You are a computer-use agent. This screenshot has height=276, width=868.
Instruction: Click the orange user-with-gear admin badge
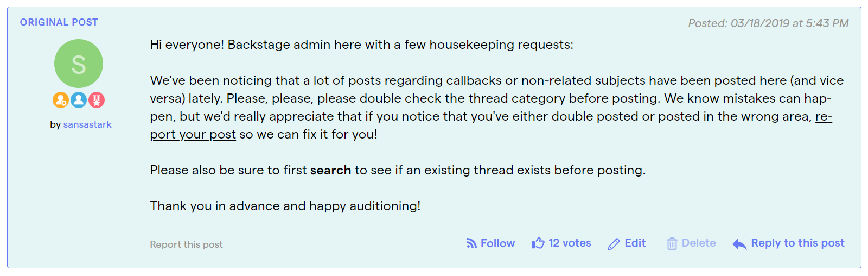pyautogui.click(x=61, y=100)
